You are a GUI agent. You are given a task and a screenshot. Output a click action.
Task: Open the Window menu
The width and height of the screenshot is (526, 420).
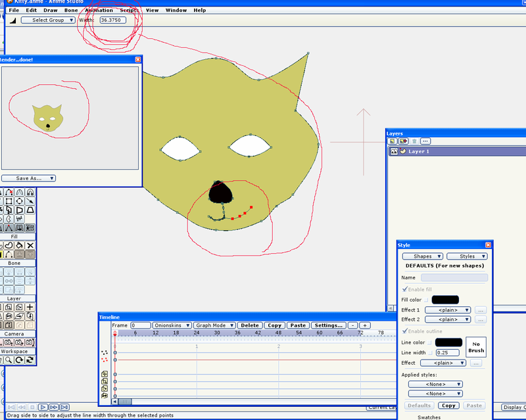[x=176, y=10]
